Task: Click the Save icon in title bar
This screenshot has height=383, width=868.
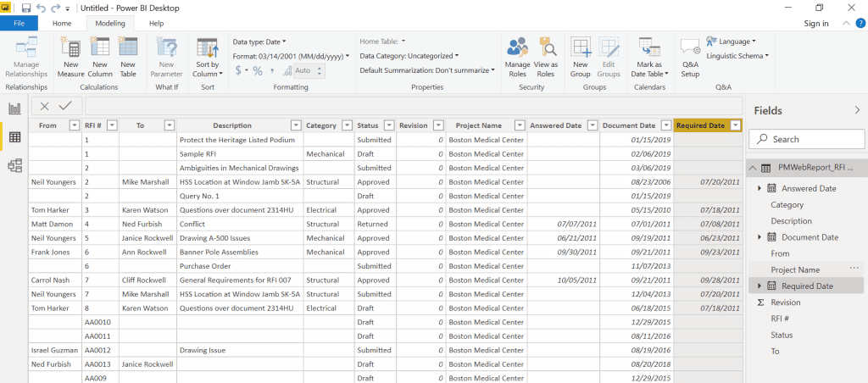Action: (26, 8)
